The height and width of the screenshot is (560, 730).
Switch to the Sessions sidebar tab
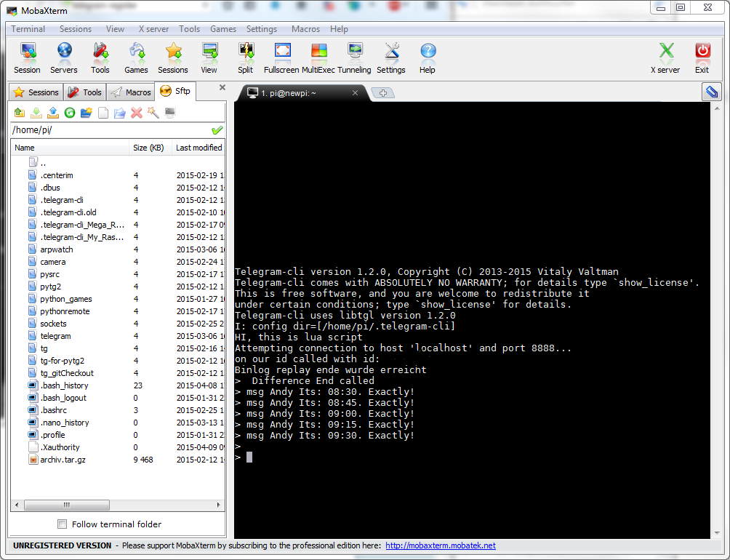coord(37,92)
